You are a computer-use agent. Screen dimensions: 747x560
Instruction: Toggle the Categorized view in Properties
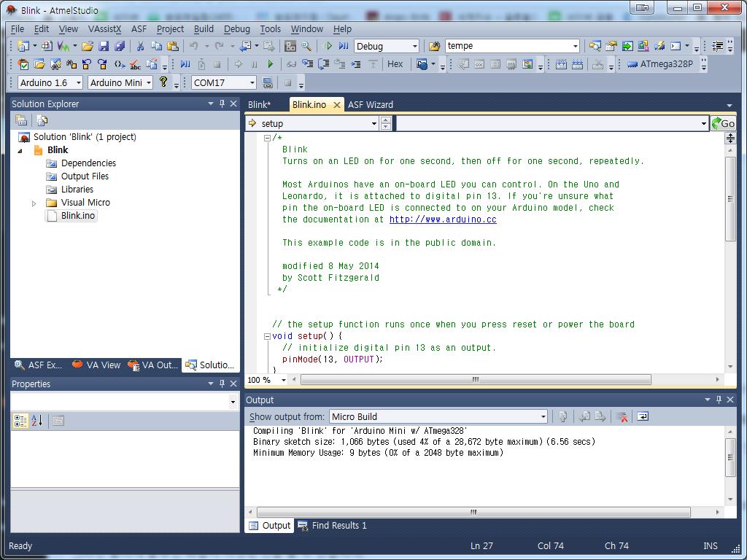click(20, 420)
